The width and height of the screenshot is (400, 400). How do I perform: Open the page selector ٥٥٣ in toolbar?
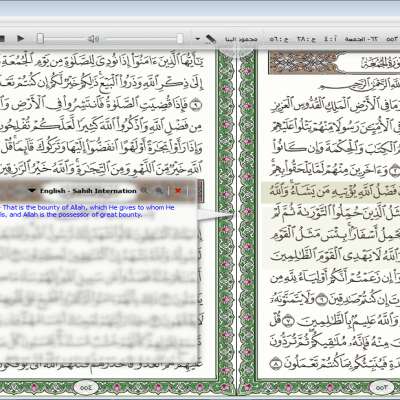[x=392, y=39]
